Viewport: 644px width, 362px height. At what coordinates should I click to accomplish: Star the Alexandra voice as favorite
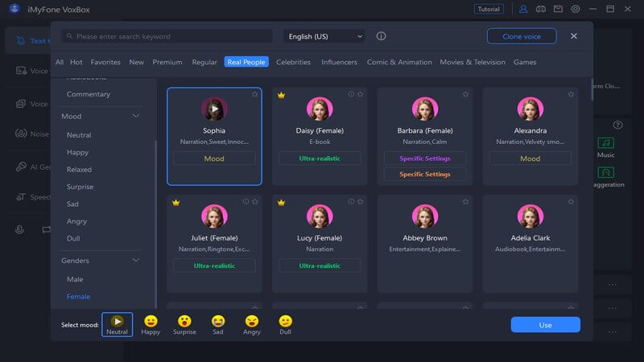click(571, 94)
